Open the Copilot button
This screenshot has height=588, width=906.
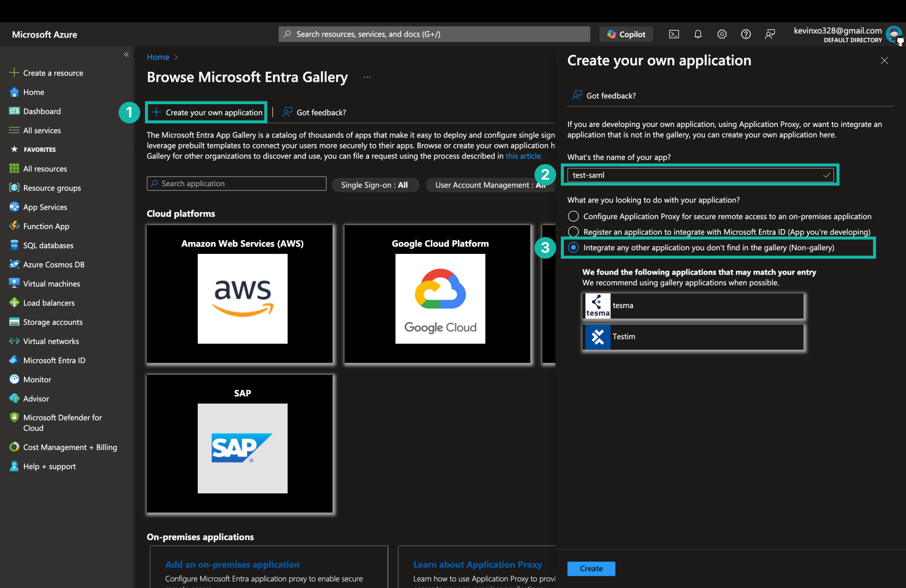(x=626, y=34)
